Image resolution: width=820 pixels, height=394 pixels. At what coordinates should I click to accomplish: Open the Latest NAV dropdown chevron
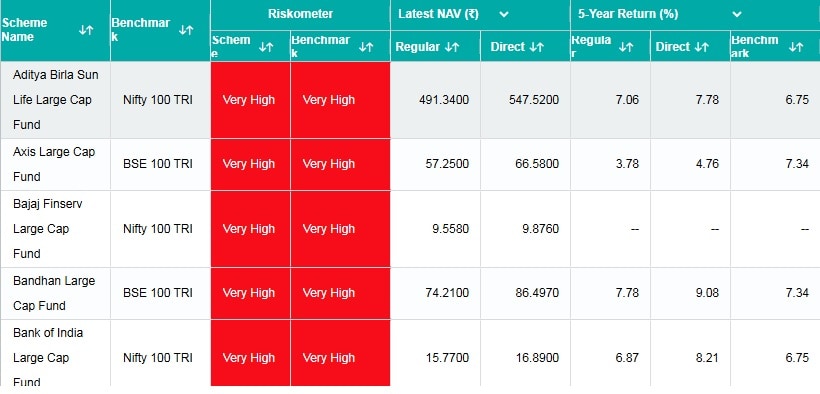504,14
